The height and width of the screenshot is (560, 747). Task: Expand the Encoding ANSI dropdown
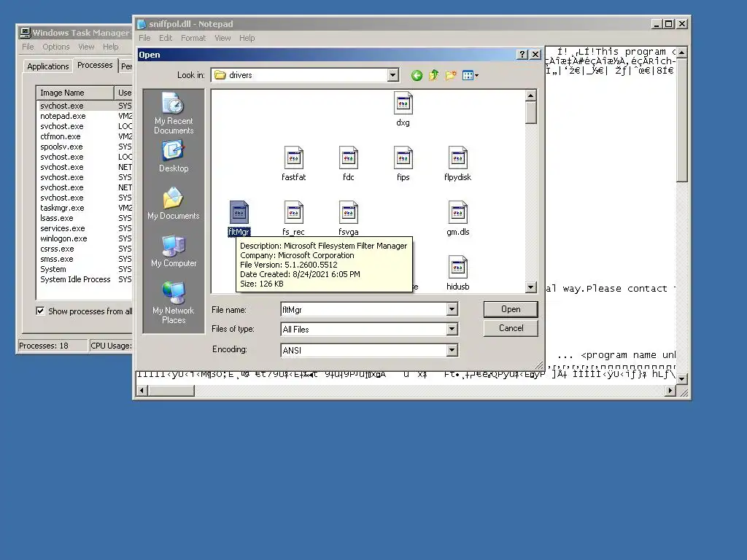pyautogui.click(x=452, y=351)
